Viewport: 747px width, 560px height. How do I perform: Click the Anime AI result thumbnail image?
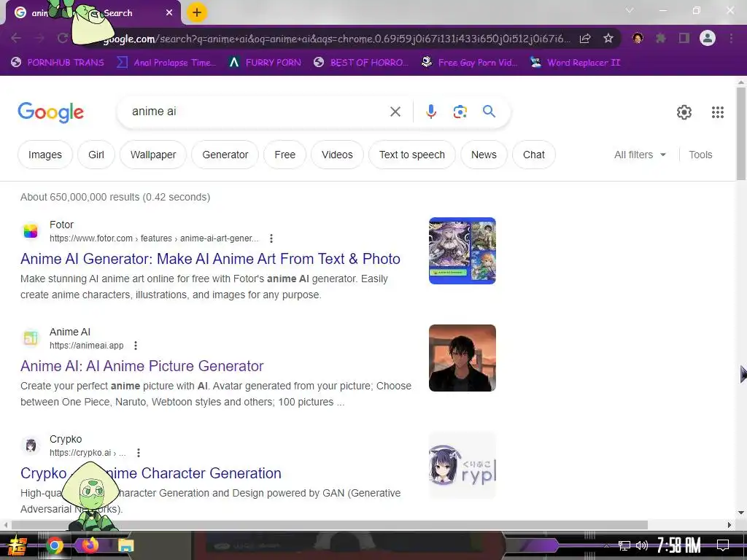coord(462,358)
